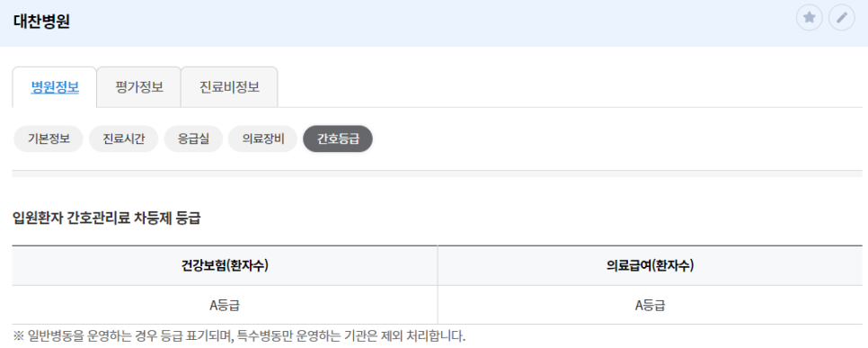Viewport: 868px width, 348px height.
Task: Select the 진료비정보 tab
Action: [229, 87]
